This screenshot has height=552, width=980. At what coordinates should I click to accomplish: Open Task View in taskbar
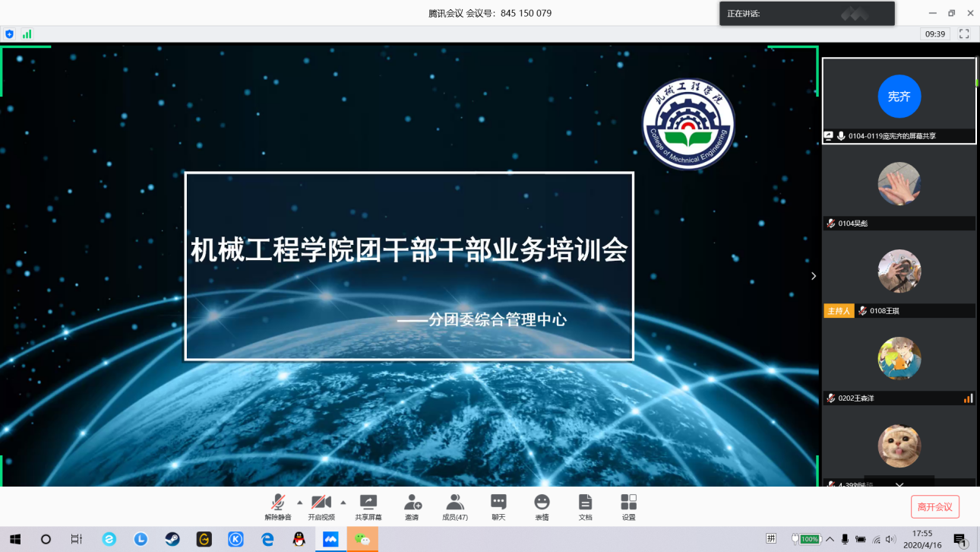coord(77,539)
